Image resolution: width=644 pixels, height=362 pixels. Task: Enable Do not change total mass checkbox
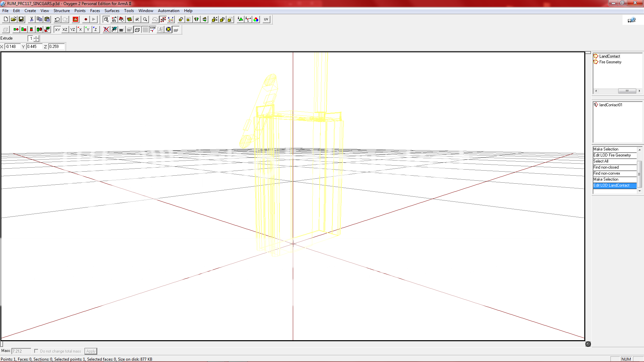point(36,351)
